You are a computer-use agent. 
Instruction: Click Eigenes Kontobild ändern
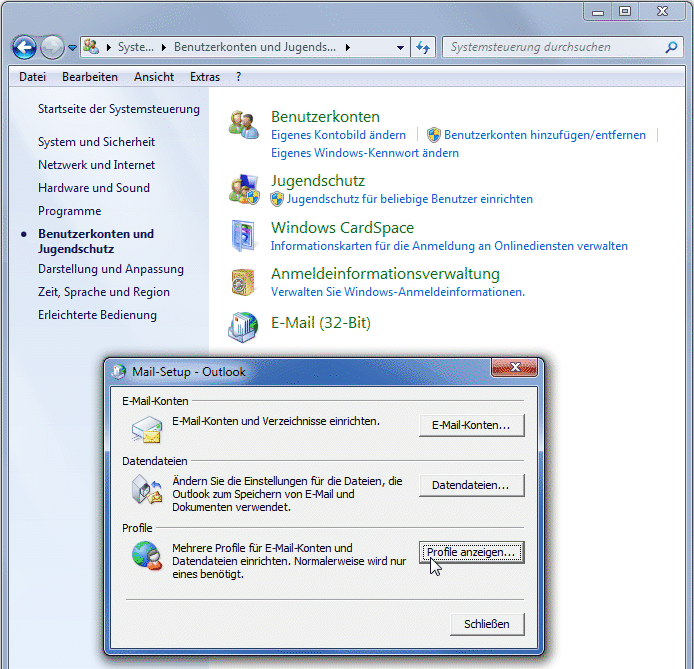(x=338, y=135)
